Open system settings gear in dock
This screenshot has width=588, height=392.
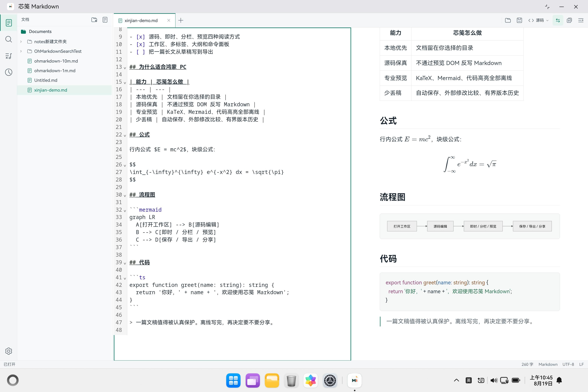point(330,381)
